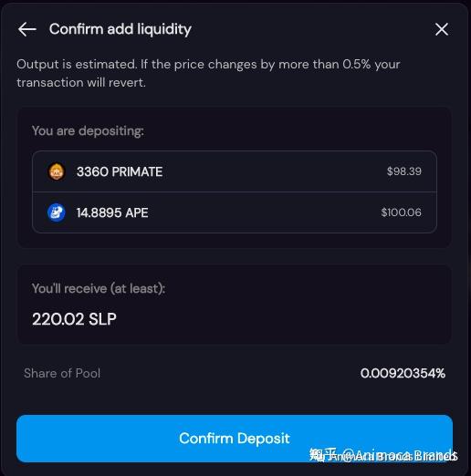Click the 0.00920354% pool share value
Screen dimensions: 471x476
(403, 373)
